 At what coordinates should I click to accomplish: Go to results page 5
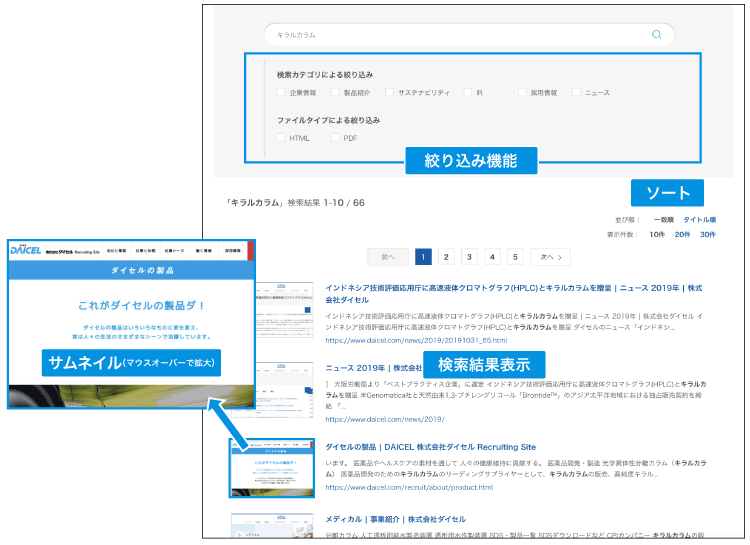[515, 257]
